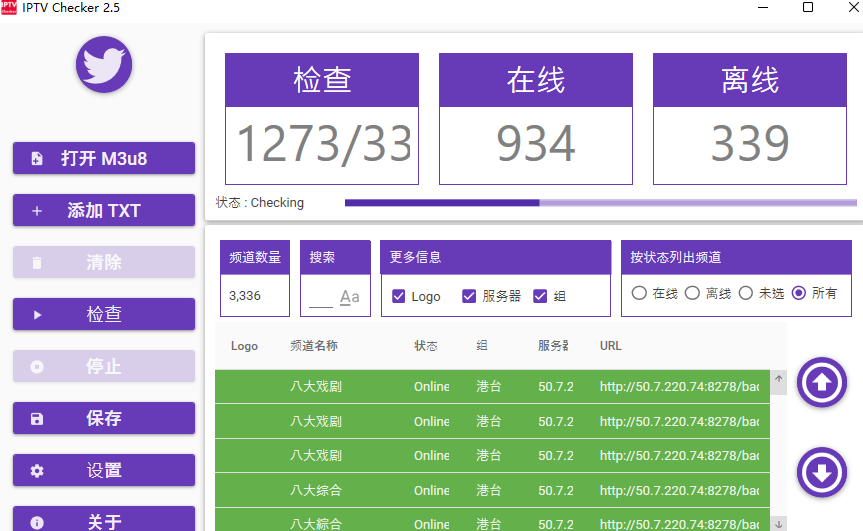Uncheck the 組 checkbox
This screenshot has width=863, height=531.
click(x=540, y=296)
